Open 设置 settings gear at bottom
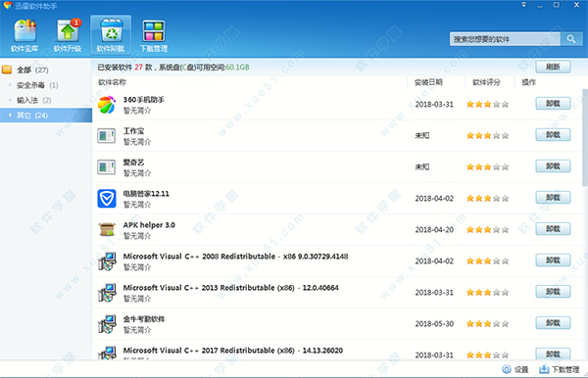 pyautogui.click(x=515, y=370)
